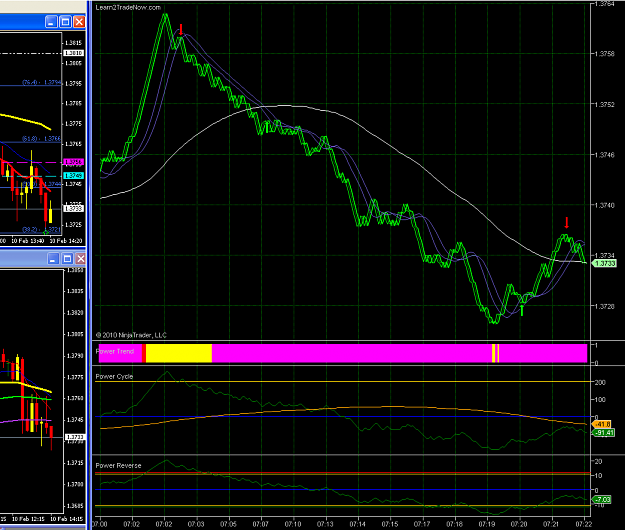Minimize the lower left chart window

pyautogui.click(x=53, y=259)
